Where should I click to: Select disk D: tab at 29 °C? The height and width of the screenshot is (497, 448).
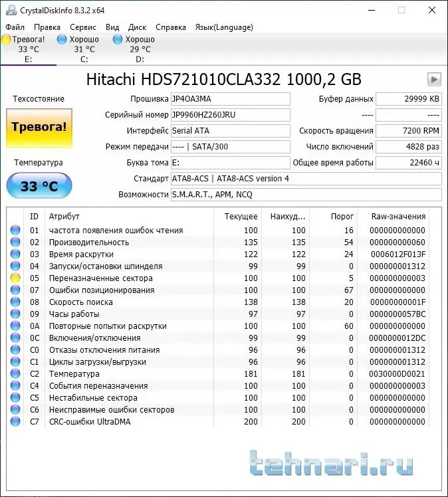click(x=140, y=49)
